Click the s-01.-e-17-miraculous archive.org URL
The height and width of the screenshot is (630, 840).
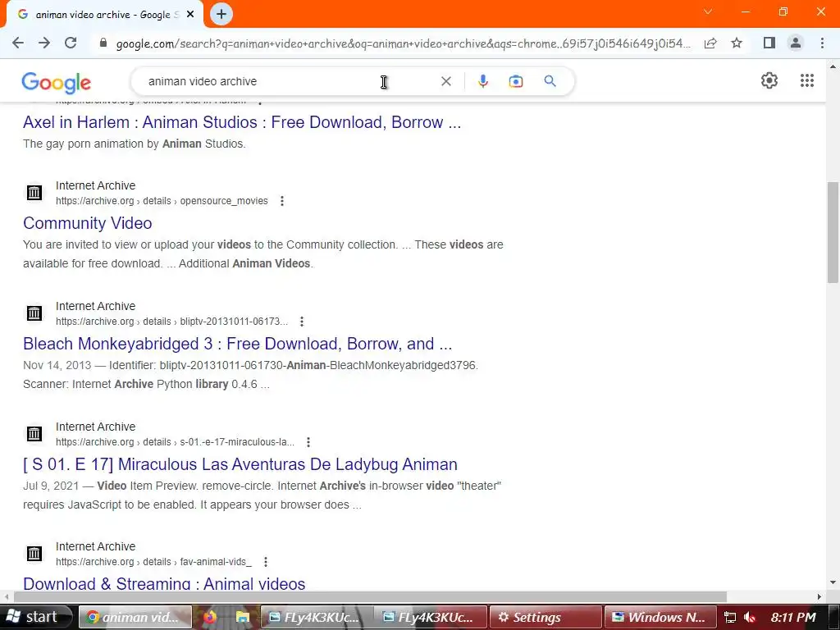coord(176,442)
